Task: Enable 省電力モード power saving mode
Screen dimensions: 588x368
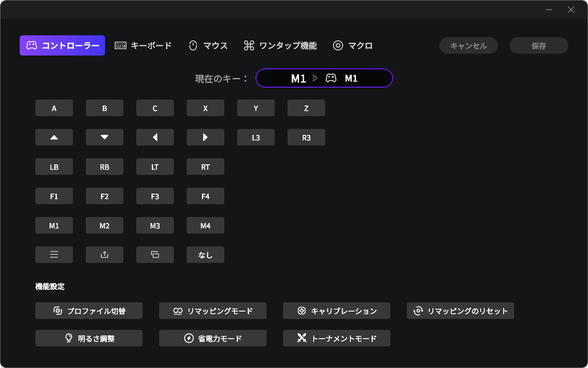Action: coord(213,338)
